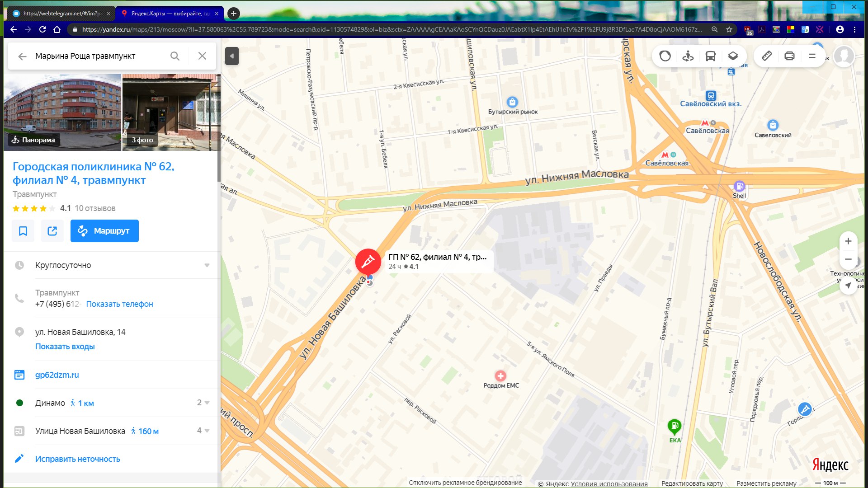Go to browser home page
Image resolution: width=868 pixels, height=488 pixels.
[57, 29]
